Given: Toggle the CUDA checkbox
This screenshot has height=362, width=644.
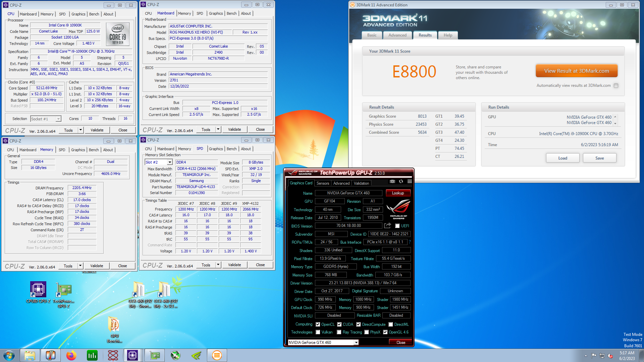Looking at the screenshot, I should (x=339, y=324).
